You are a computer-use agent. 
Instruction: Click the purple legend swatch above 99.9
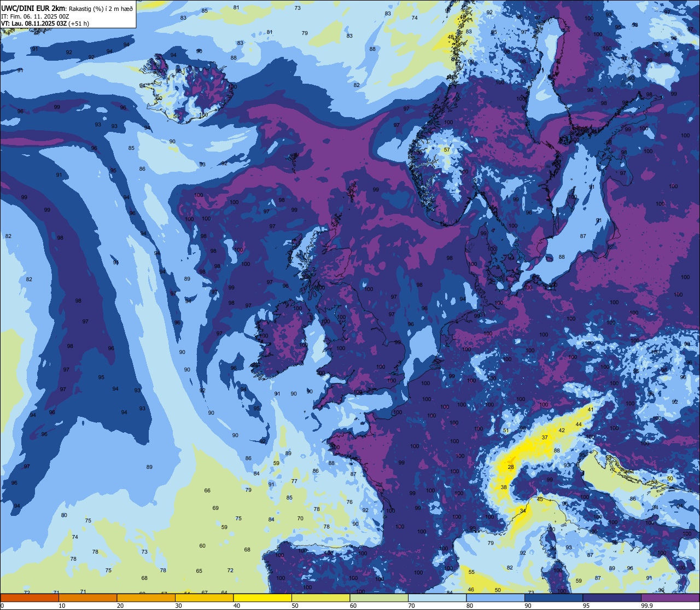point(670,597)
